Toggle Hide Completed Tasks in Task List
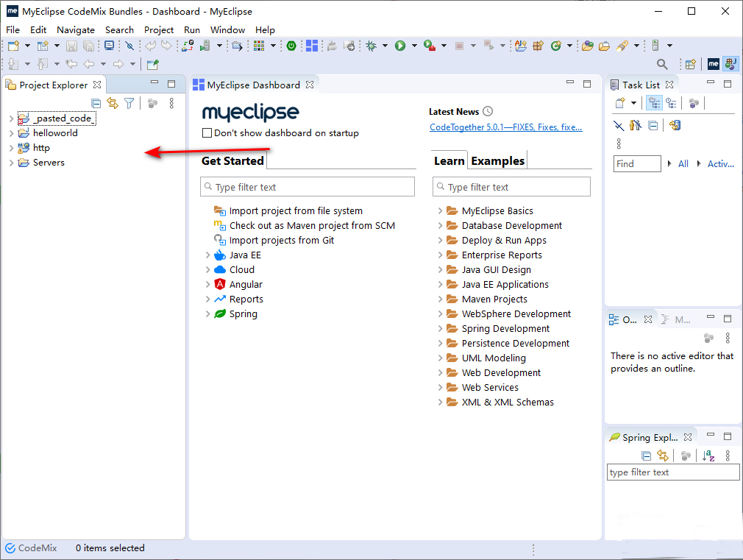This screenshot has width=743, height=560. [x=619, y=126]
